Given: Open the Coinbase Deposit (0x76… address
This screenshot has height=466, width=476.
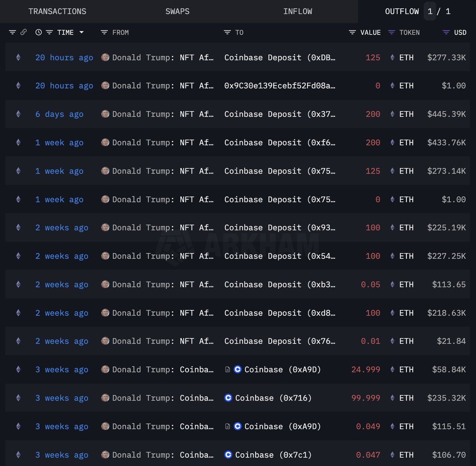Looking at the screenshot, I should click(x=280, y=341).
